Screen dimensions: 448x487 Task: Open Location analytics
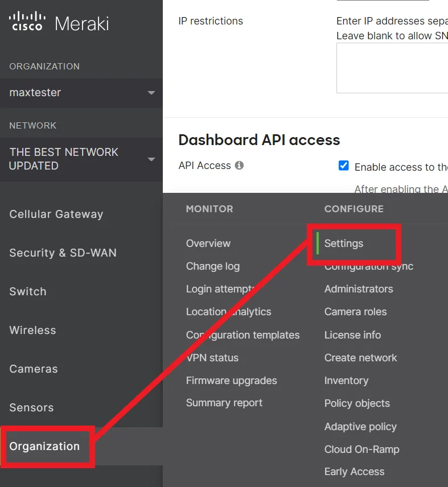point(228,312)
